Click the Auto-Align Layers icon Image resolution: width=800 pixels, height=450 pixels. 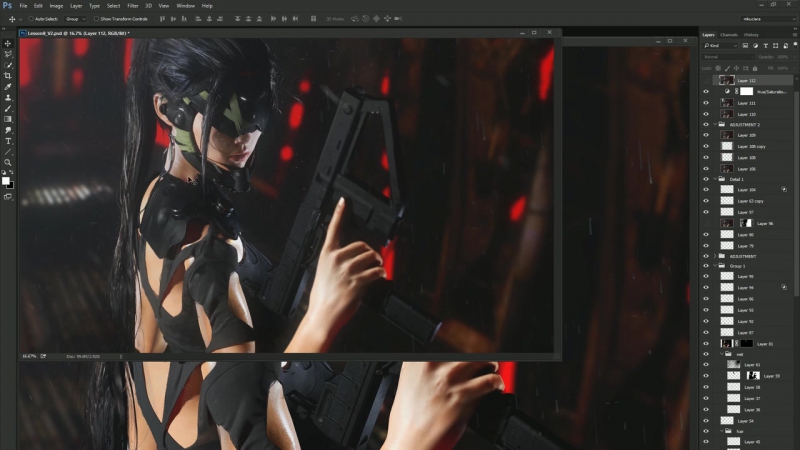coord(313,19)
